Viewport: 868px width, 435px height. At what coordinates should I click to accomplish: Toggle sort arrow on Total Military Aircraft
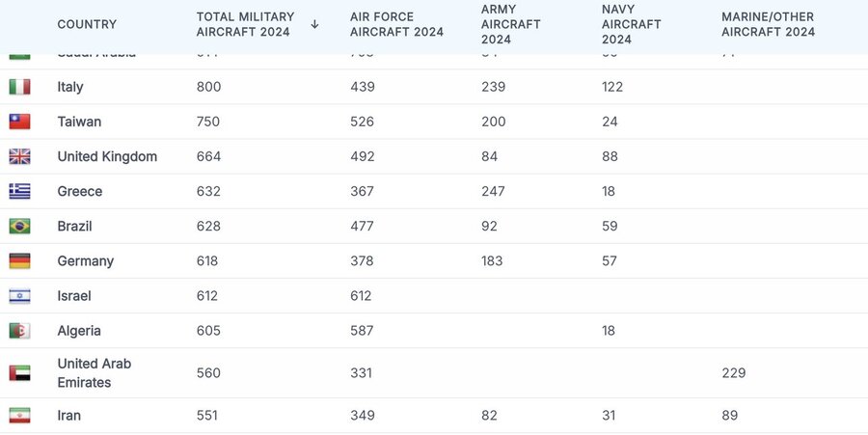click(314, 24)
